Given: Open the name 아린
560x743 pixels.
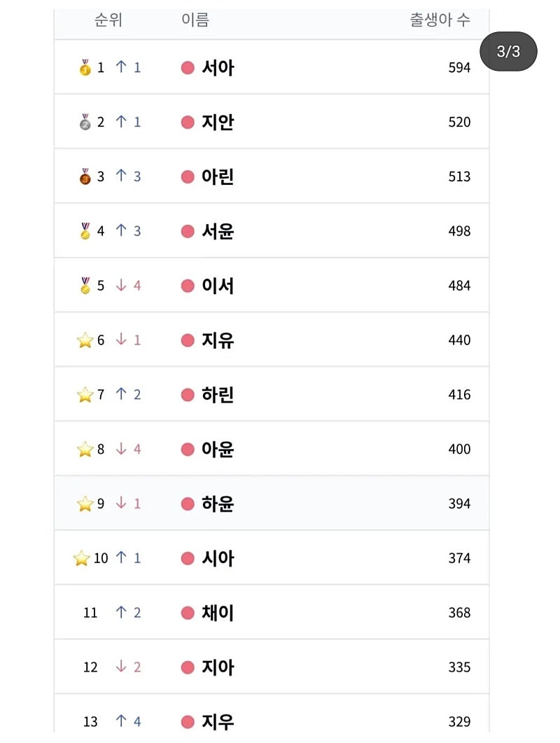Looking at the screenshot, I should pos(218,176).
